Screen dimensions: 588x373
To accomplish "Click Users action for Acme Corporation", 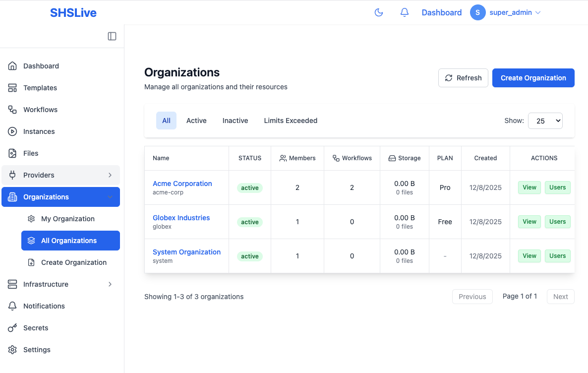I will coord(557,187).
